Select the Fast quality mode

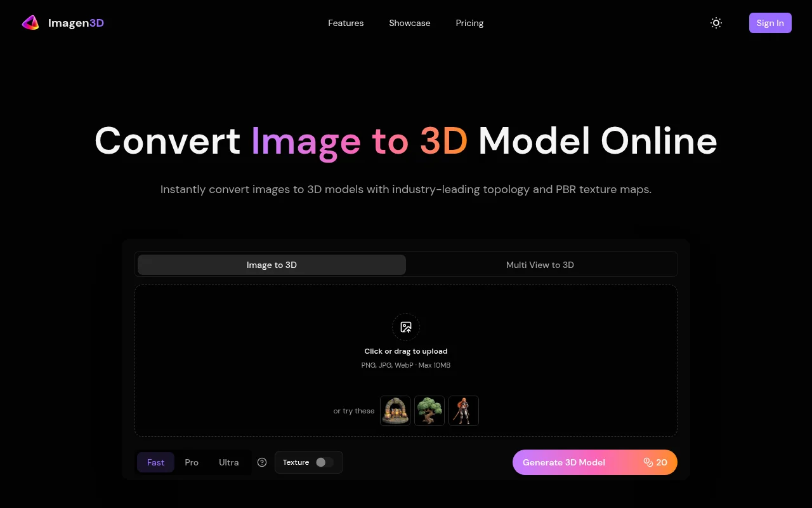pos(156,462)
